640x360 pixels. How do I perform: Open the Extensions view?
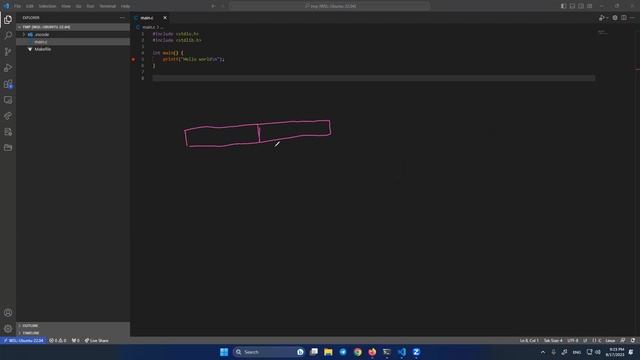click(8, 84)
